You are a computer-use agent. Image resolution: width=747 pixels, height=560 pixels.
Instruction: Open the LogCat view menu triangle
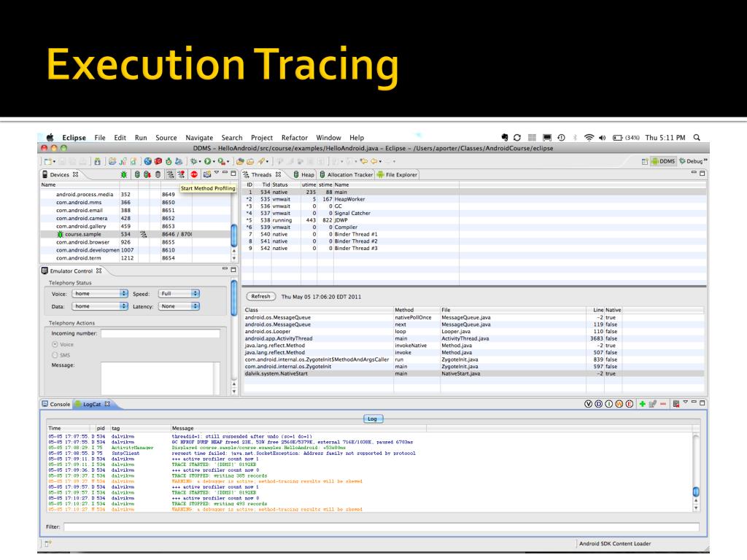pos(686,402)
